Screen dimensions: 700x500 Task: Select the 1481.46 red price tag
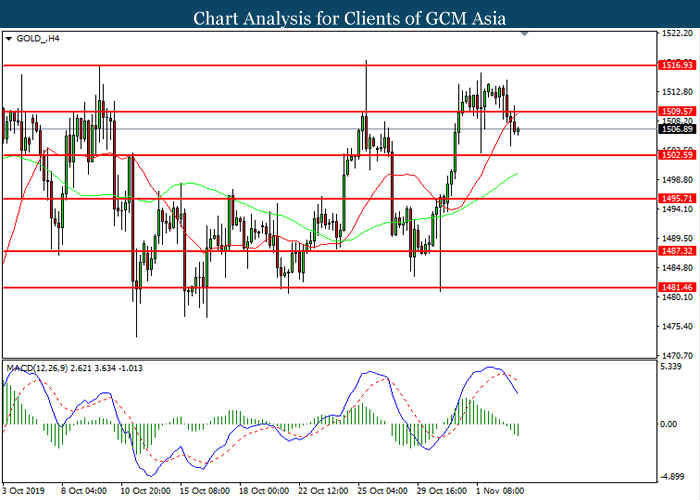(x=677, y=287)
